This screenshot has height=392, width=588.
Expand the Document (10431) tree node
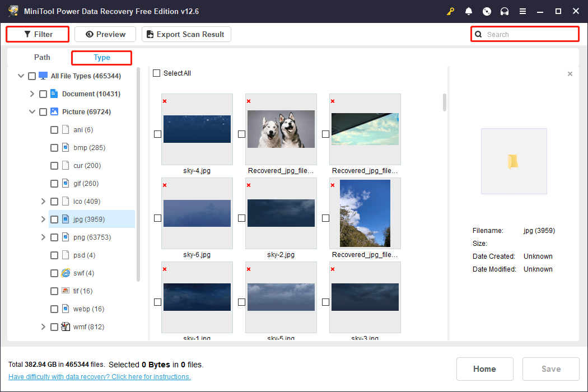32,94
